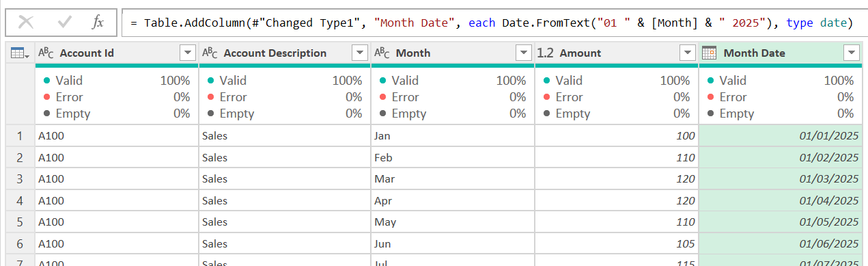Click the Amount cell with value 100

pos(617,136)
